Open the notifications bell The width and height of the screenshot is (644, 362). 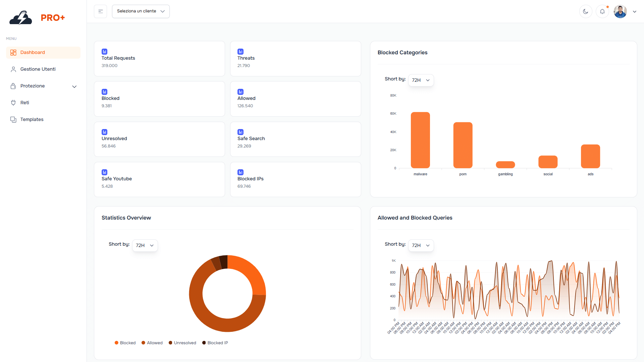tap(602, 11)
